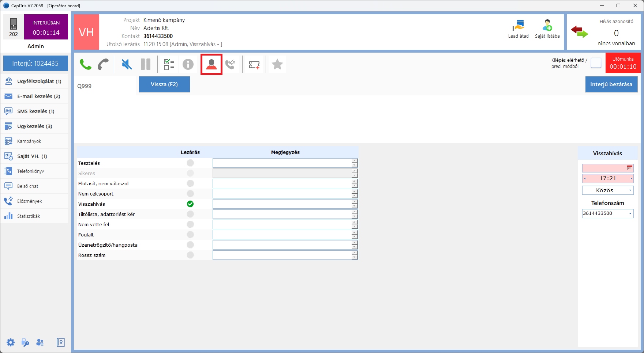Image resolution: width=644 pixels, height=353 pixels.
Task: Pause the call with the pause icon
Action: tap(146, 65)
